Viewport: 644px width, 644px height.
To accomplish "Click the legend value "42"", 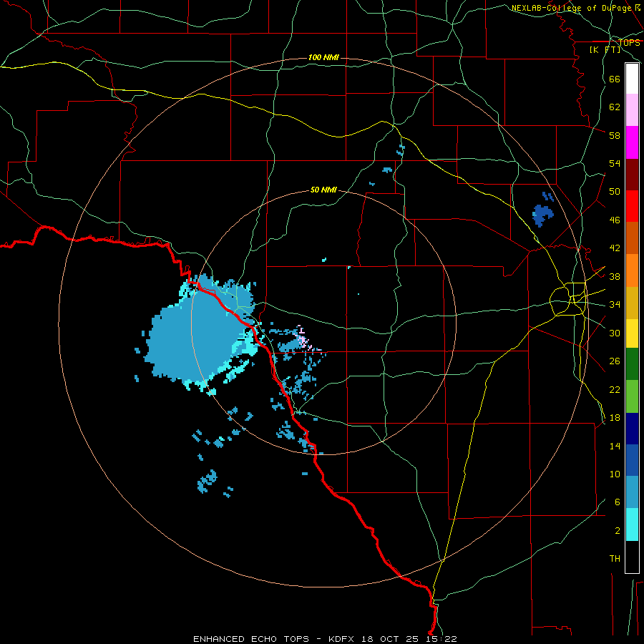I will click(615, 248).
